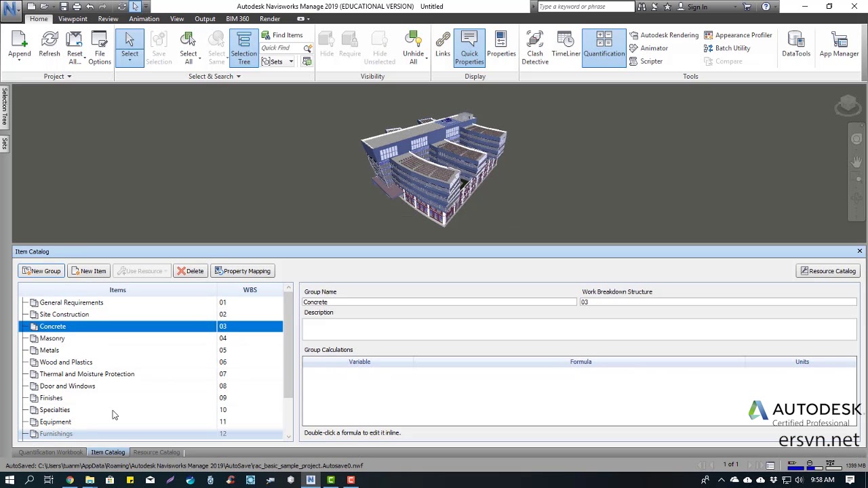Open the ribbon display options dropdown after the Render tab
The image size is (868, 488).
pos(308,19)
